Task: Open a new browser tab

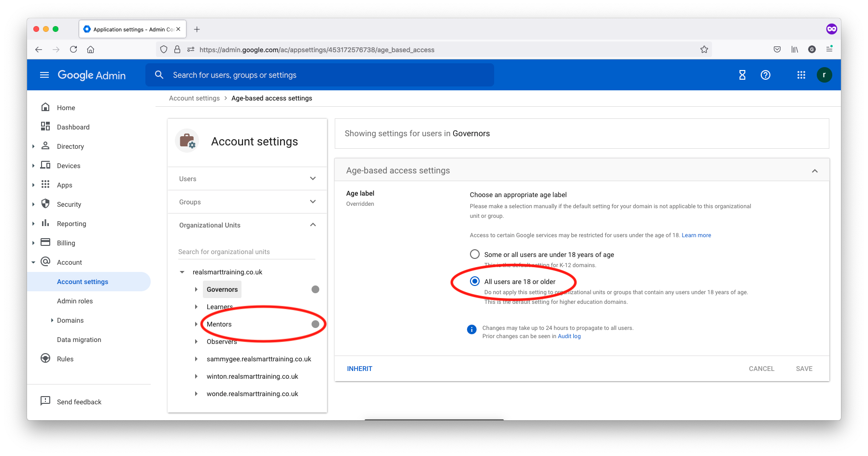Action: (x=197, y=29)
